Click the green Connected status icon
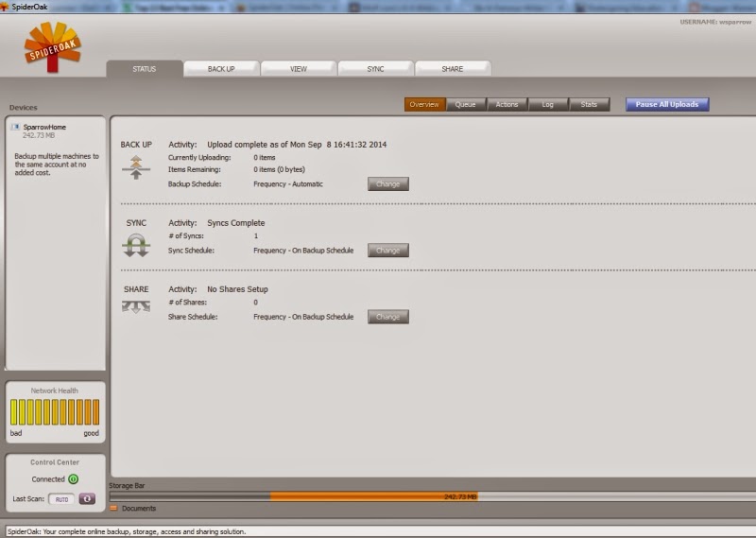756x538 pixels. point(74,479)
